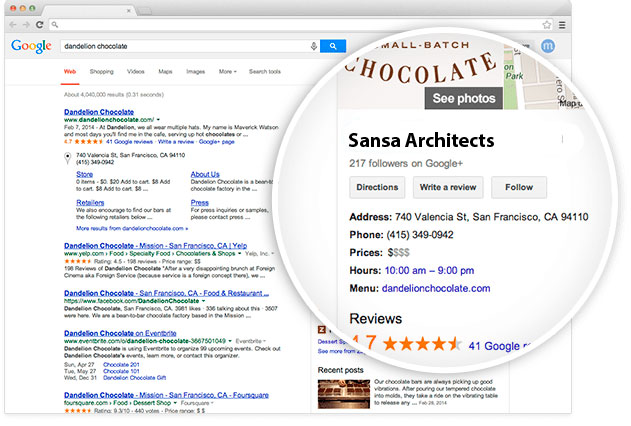Open the Dandelion Chocolate top result
Viewport: 631px width, 426px height.
click(x=99, y=112)
